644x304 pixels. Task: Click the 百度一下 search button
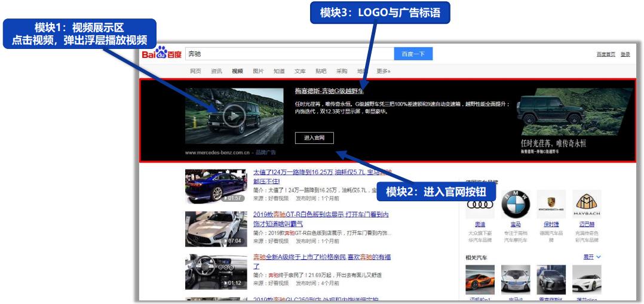pyautogui.click(x=413, y=54)
